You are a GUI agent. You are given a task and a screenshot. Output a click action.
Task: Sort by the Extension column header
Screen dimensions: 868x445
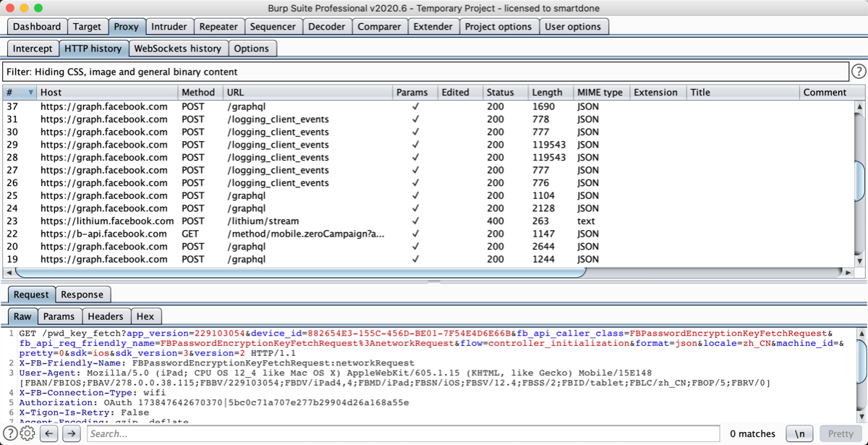(x=657, y=93)
